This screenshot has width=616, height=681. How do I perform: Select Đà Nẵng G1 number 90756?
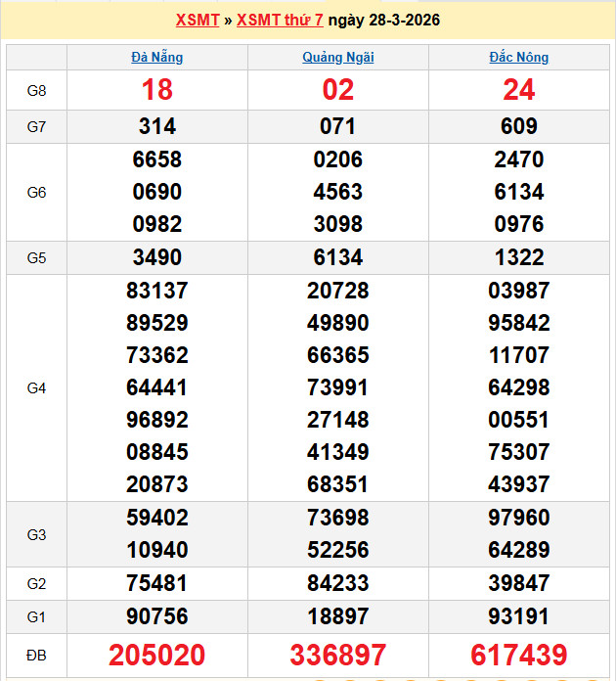click(x=156, y=616)
